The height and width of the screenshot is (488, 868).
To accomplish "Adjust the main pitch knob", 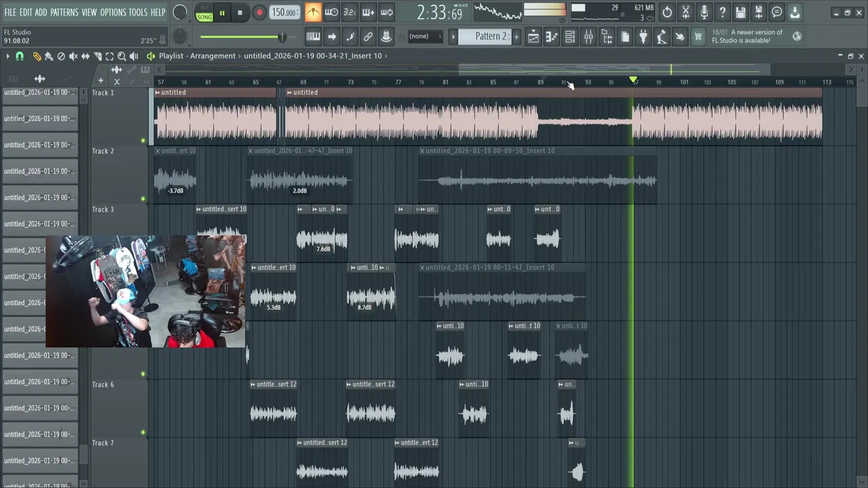I will point(180,37).
